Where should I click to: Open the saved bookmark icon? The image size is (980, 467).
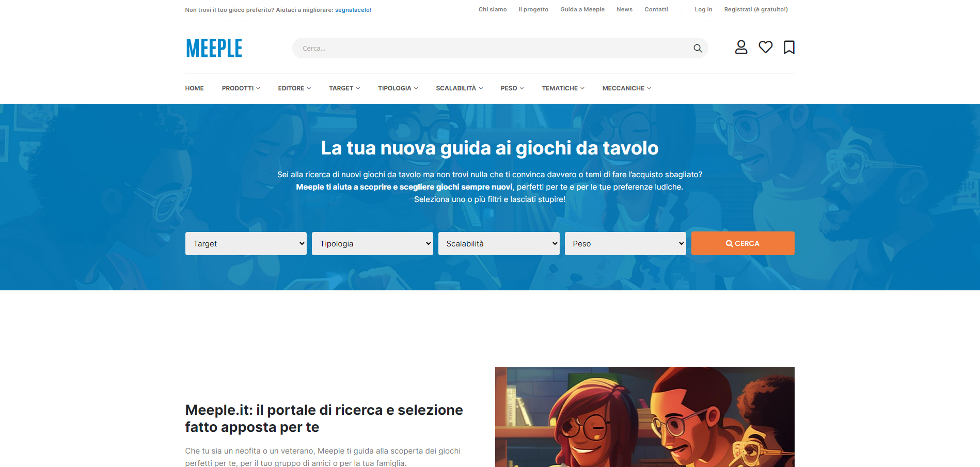[x=788, y=47]
